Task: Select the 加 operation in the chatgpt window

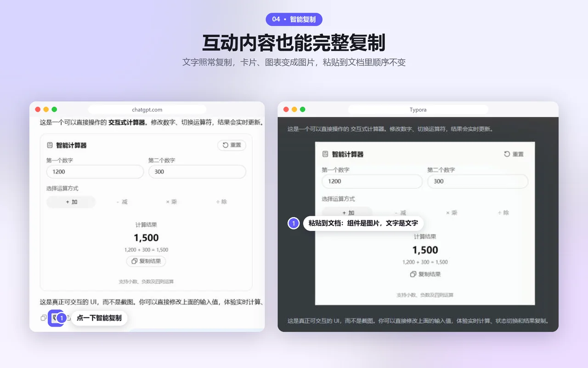Action: (x=71, y=202)
